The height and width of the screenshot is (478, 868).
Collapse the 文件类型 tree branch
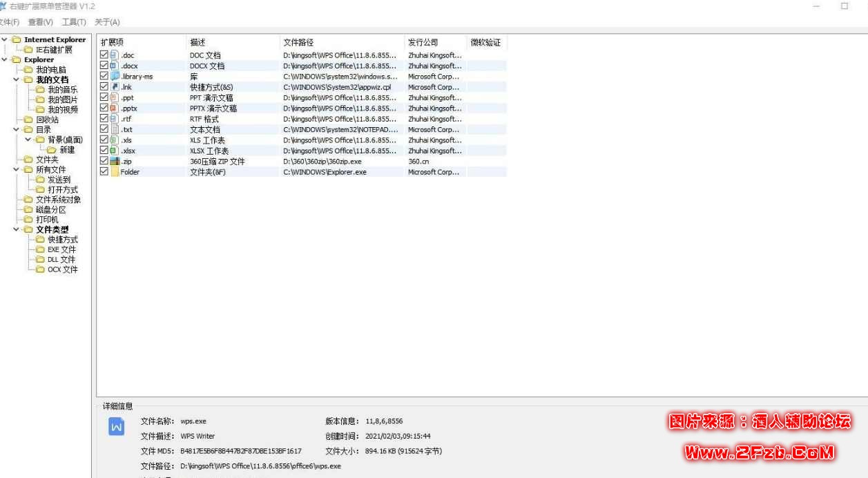coord(15,229)
